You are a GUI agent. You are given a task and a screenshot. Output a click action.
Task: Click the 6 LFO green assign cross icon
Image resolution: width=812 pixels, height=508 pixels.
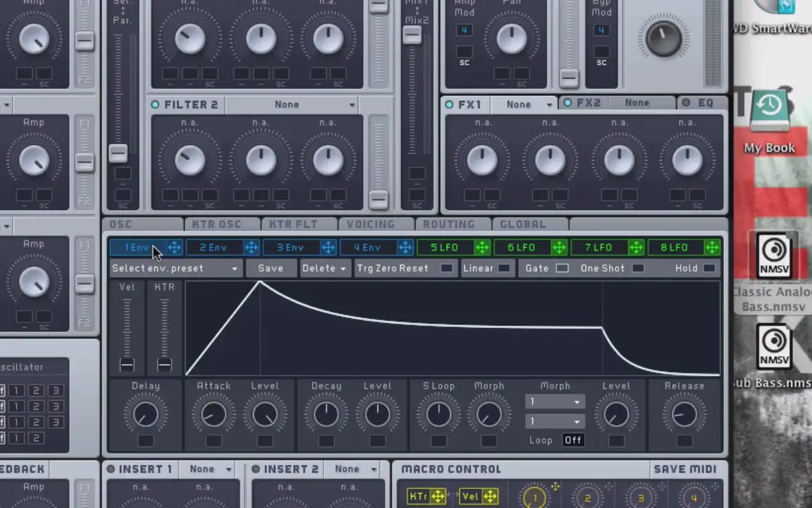559,248
